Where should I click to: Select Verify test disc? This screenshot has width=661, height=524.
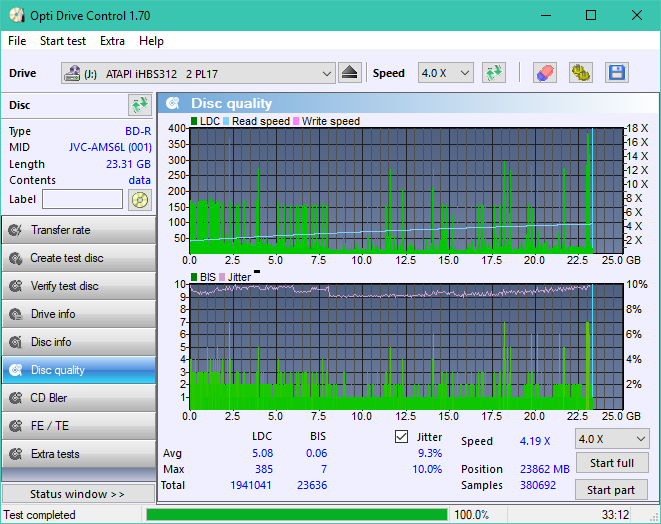[78, 286]
